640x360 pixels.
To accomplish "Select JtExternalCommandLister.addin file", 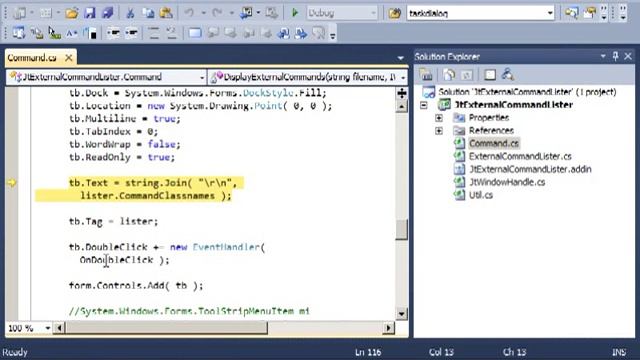I will pos(530,169).
